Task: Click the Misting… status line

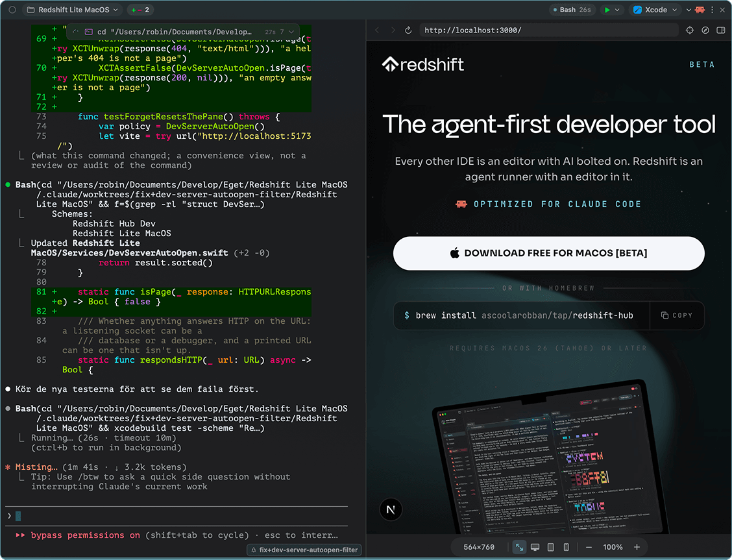Action: (101, 467)
